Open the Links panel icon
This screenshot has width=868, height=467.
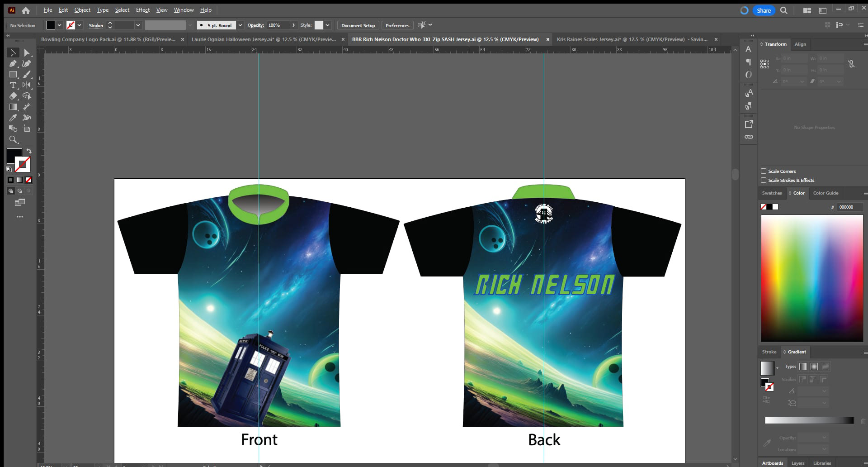point(749,137)
